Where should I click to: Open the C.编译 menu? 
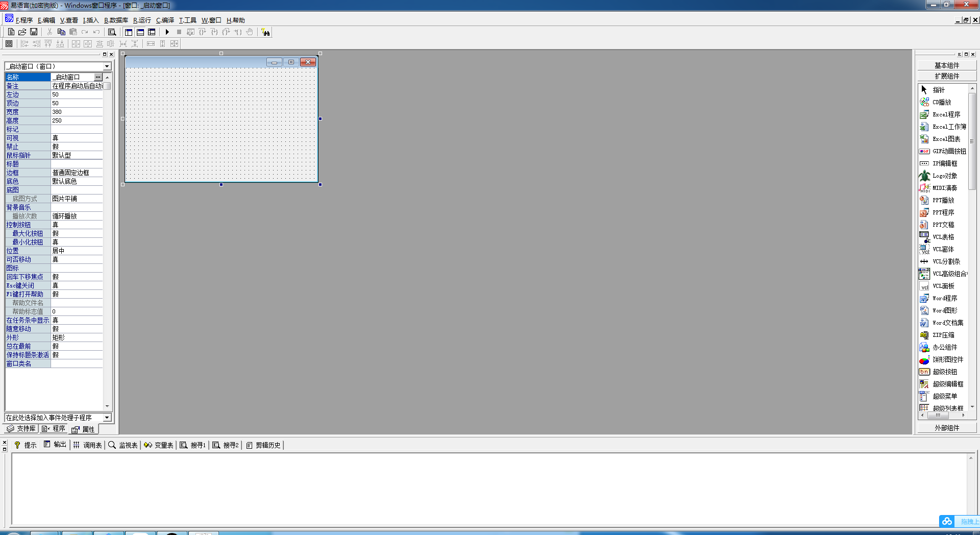(x=165, y=20)
